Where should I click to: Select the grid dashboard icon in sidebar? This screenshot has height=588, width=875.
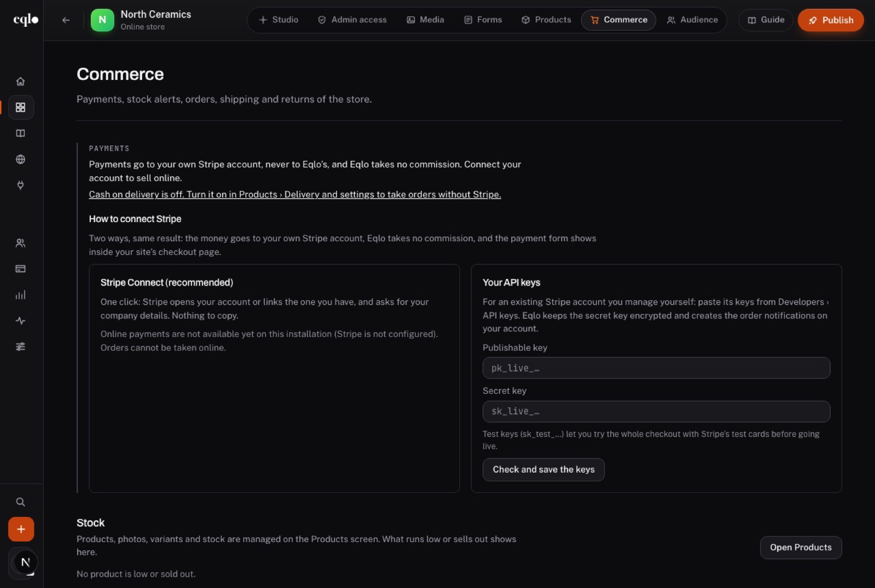[21, 107]
